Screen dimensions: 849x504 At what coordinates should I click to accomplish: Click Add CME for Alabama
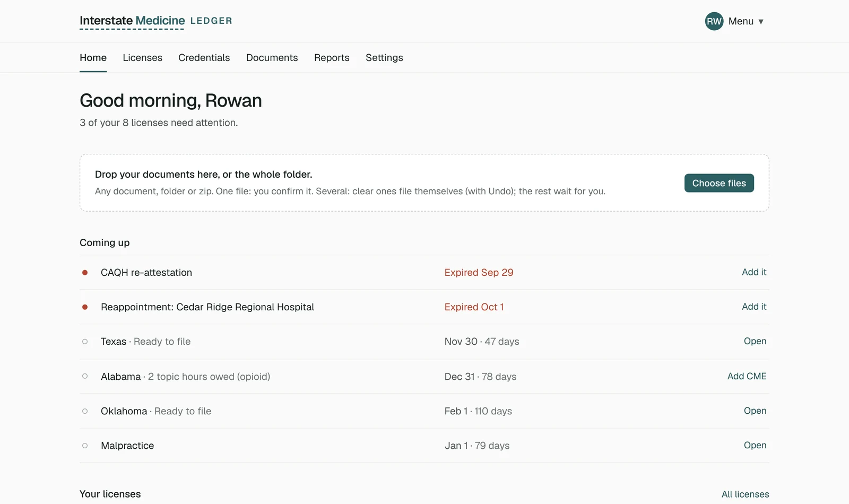pos(747,376)
